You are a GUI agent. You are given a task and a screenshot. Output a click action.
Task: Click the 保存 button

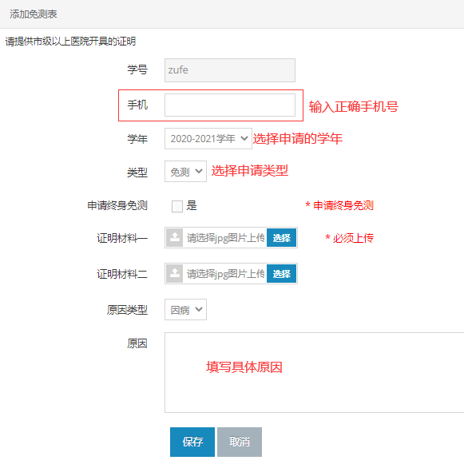tap(192, 442)
